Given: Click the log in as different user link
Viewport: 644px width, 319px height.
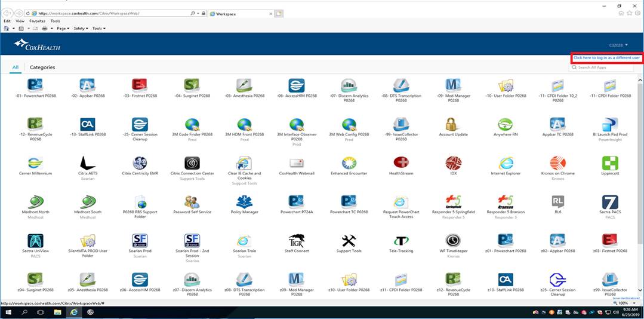Looking at the screenshot, I should 606,58.
